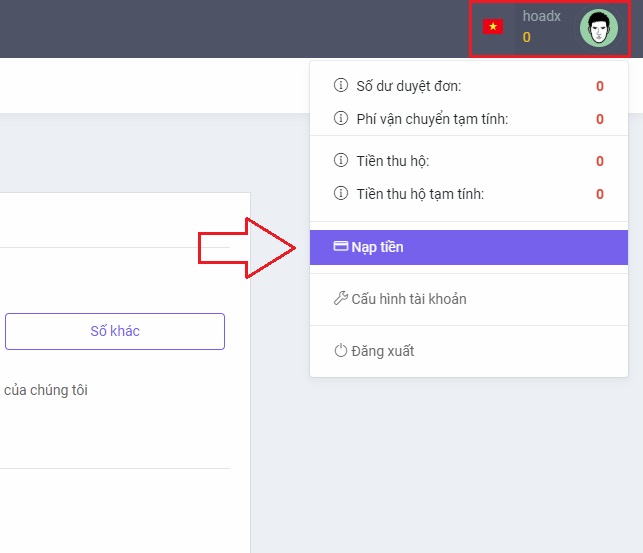The image size is (643, 553).
Task: Click the Tiền thu hộ label
Action: click(392, 161)
